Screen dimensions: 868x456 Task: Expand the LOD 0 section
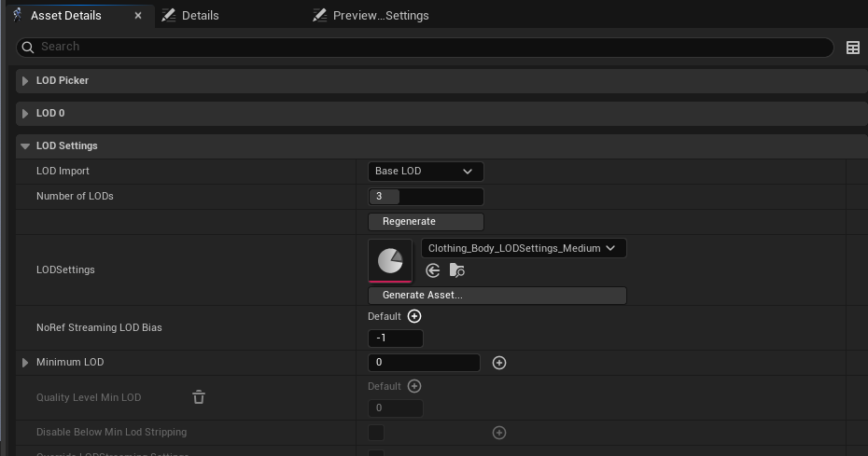(25, 114)
